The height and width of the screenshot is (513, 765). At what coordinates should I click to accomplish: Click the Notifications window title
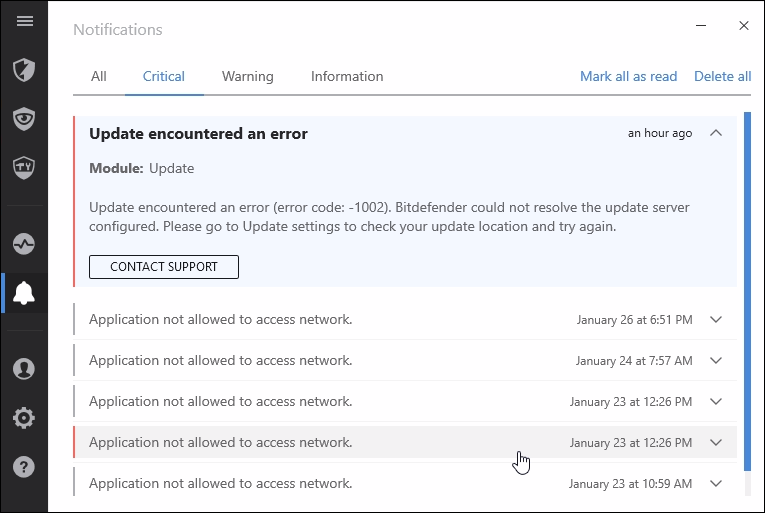click(x=118, y=30)
